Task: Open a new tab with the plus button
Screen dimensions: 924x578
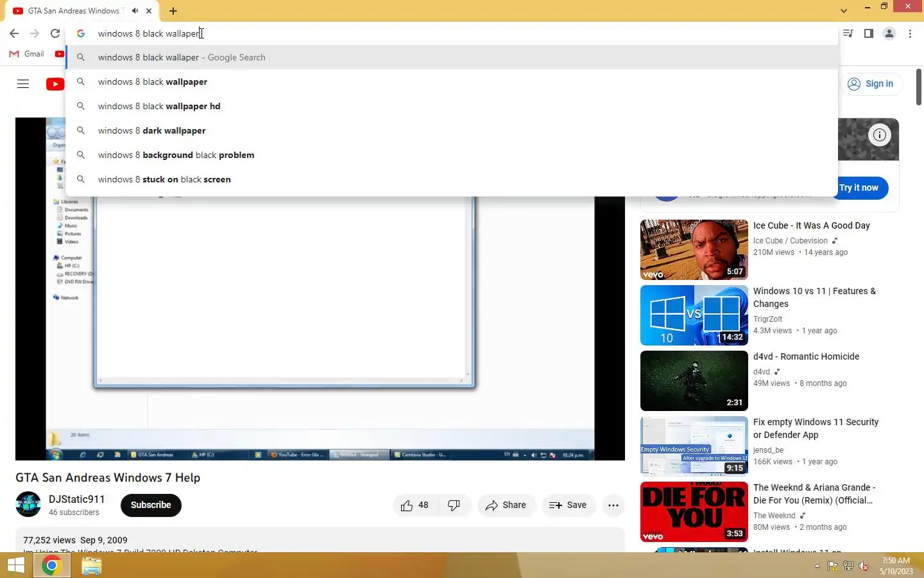Action: point(173,11)
